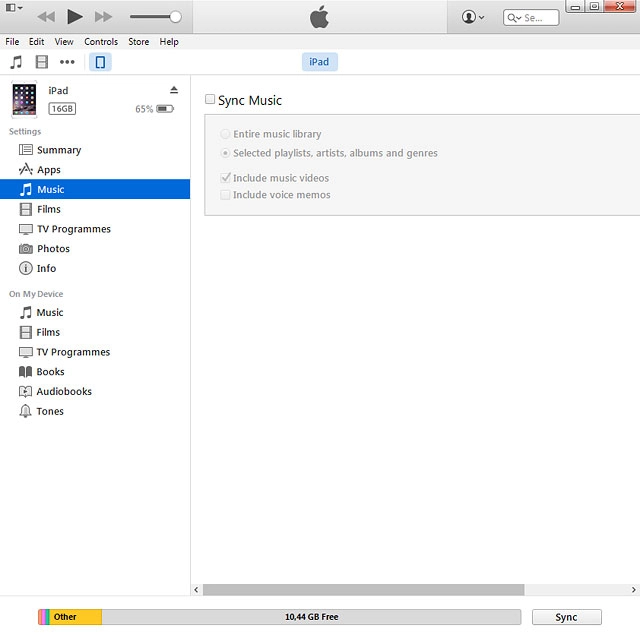Select Music under Settings
This screenshot has height=638, width=640.
(x=95, y=189)
